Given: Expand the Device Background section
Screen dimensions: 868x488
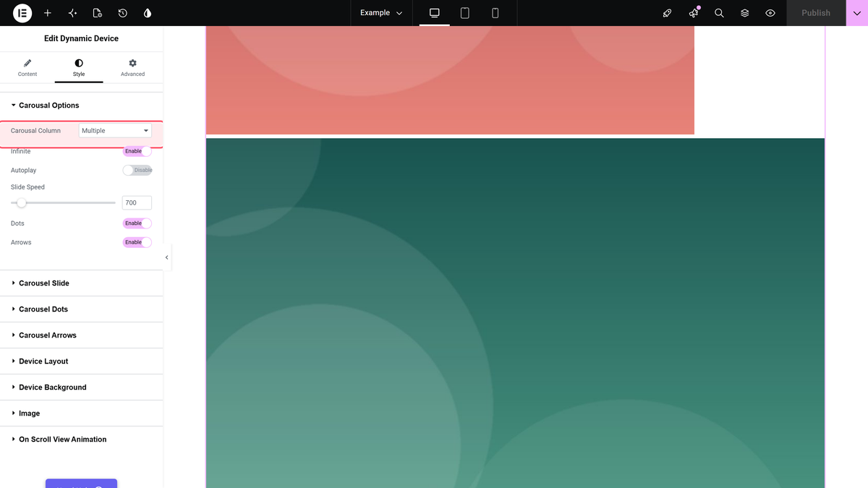Looking at the screenshot, I should (82, 388).
